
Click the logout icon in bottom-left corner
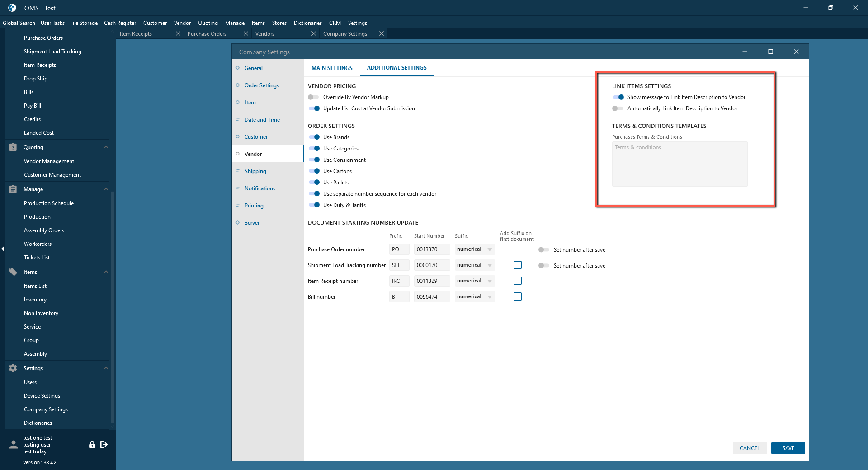[104, 445]
